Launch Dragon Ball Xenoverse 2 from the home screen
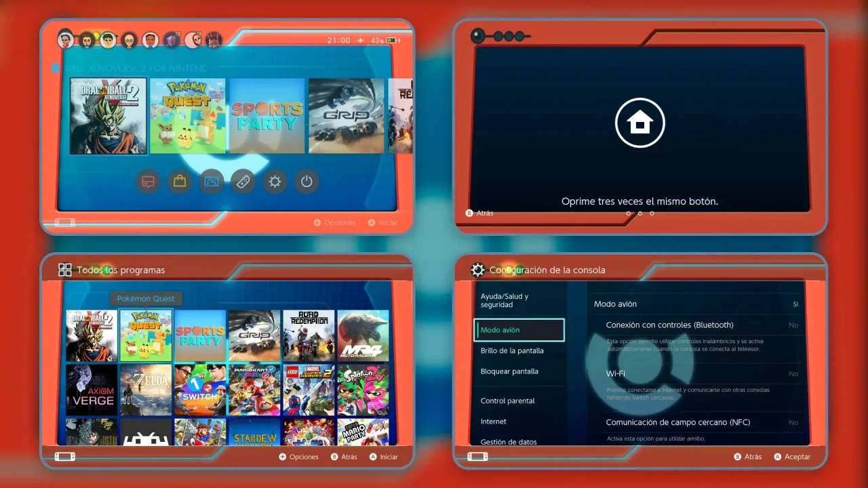The image size is (868, 488). tap(108, 116)
